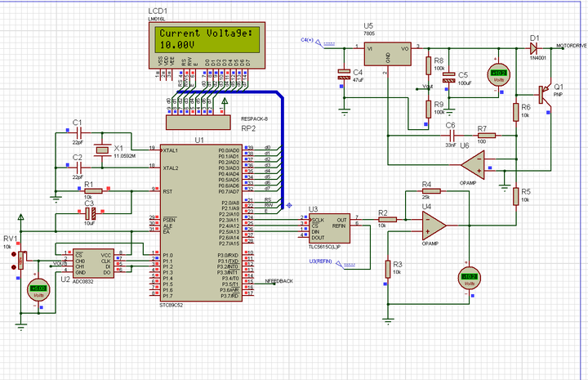Click the NFEEDBACK terminal label
Screen dimensions: 588x380
click(x=279, y=281)
